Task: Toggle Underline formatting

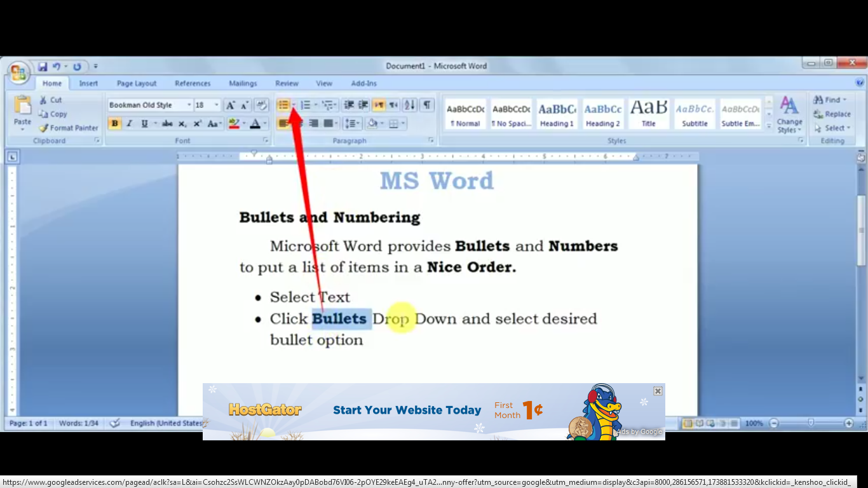Action: (x=145, y=123)
